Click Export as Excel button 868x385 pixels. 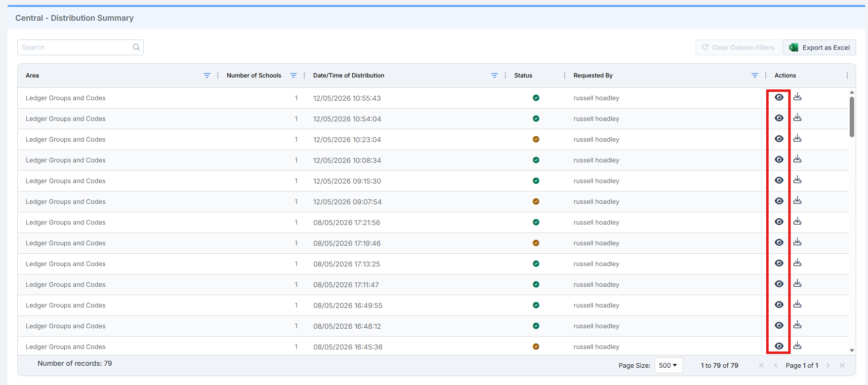tap(819, 47)
